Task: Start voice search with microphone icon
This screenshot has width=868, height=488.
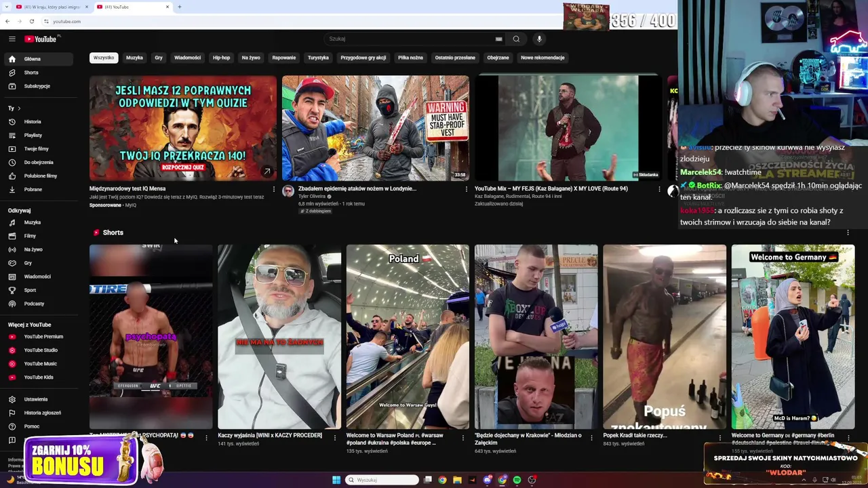Action: tap(539, 39)
